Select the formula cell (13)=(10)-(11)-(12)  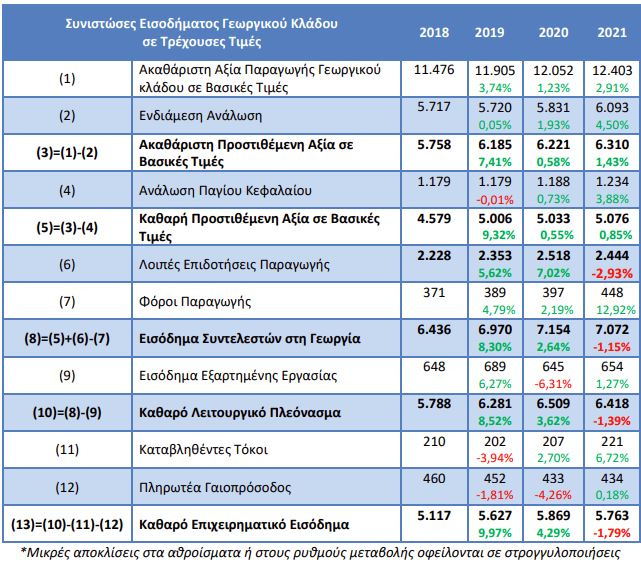click(x=67, y=525)
